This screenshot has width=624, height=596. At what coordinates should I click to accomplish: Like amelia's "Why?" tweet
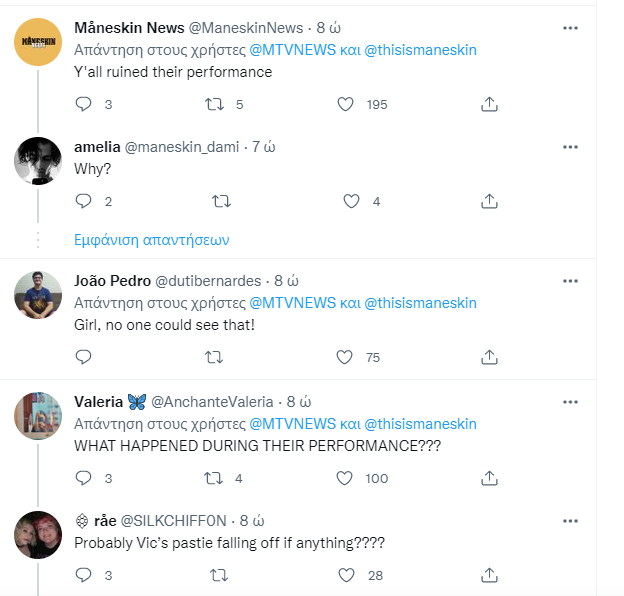tap(351, 201)
